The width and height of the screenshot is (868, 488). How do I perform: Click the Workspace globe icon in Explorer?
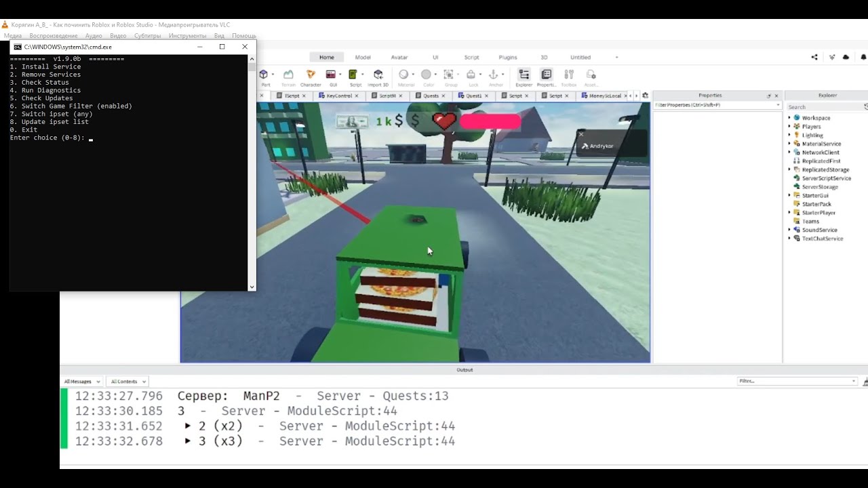(797, 118)
